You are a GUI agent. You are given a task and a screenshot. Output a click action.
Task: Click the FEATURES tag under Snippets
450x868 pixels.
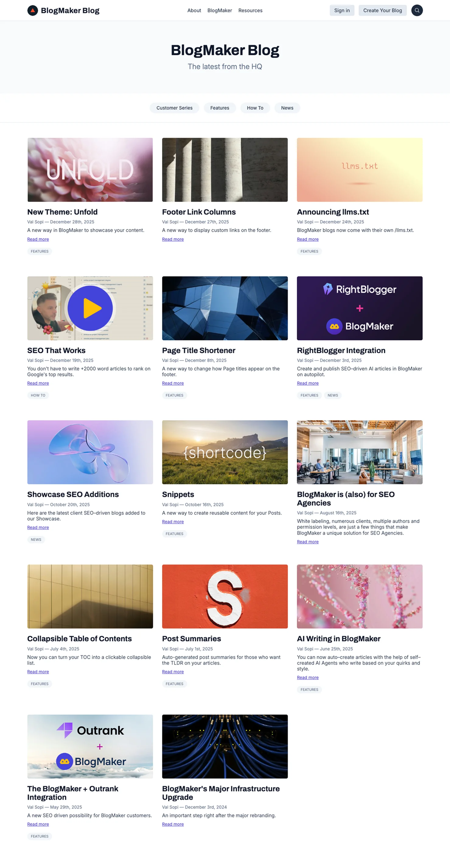(x=174, y=534)
